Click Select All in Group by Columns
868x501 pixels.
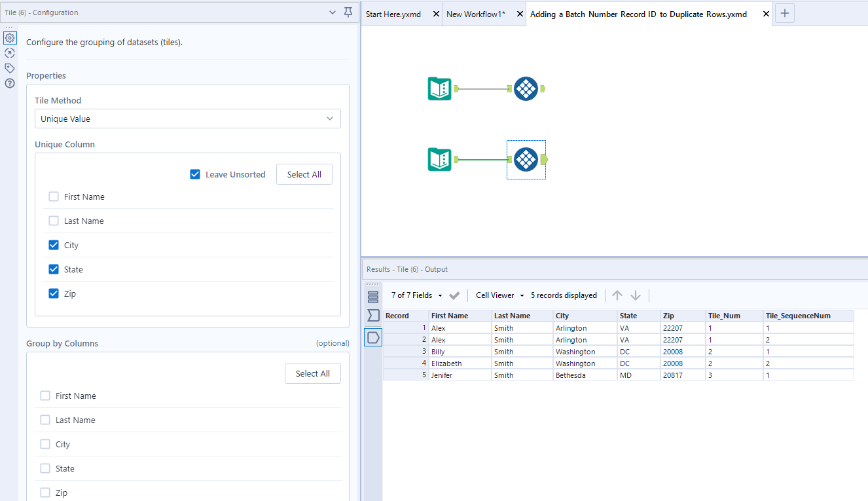[x=312, y=373]
